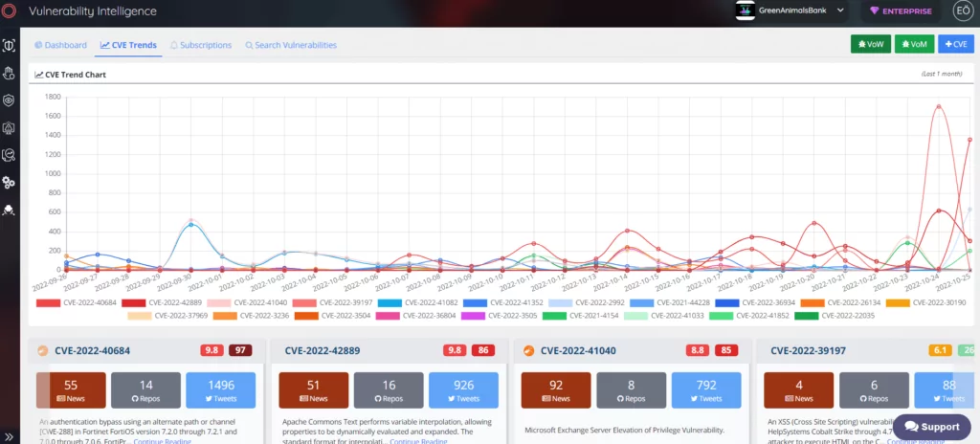Open the alert-triangle icon in the sidebar
Screen dimensions: 980x444
[x=9, y=128]
